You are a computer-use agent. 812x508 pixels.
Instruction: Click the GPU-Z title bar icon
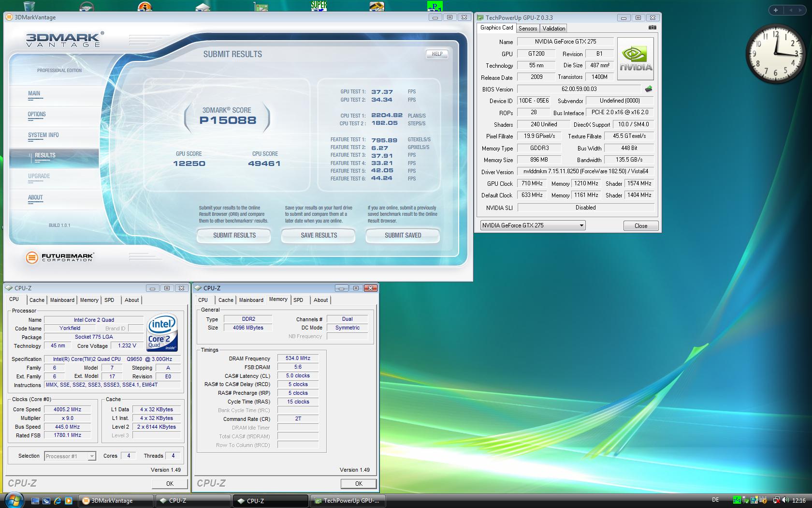coord(480,17)
